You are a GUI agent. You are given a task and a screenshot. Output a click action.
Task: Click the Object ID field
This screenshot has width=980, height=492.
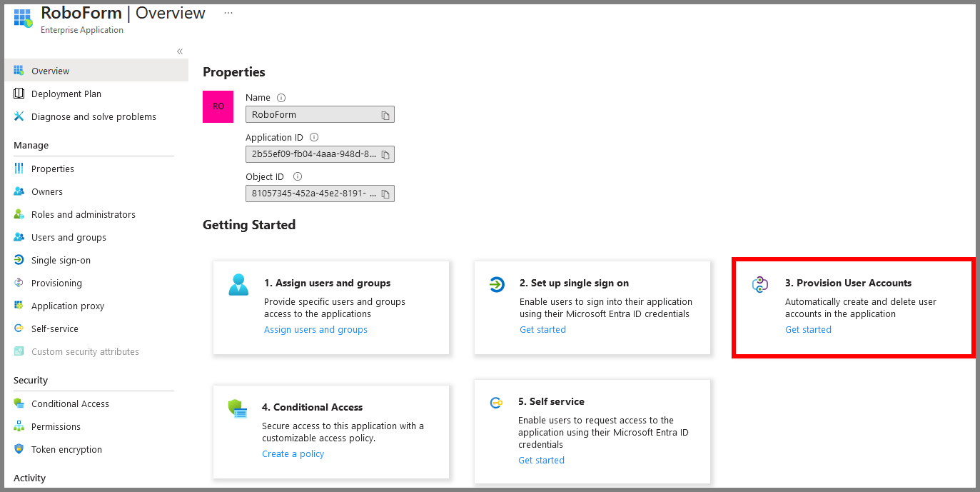pyautogui.click(x=320, y=194)
